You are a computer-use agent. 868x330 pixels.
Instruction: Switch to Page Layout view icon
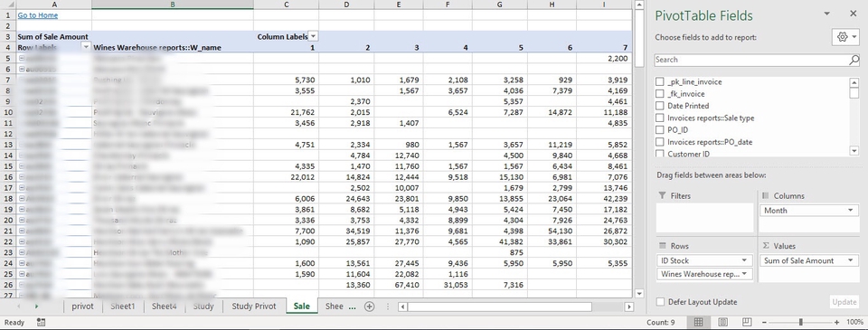(x=722, y=322)
